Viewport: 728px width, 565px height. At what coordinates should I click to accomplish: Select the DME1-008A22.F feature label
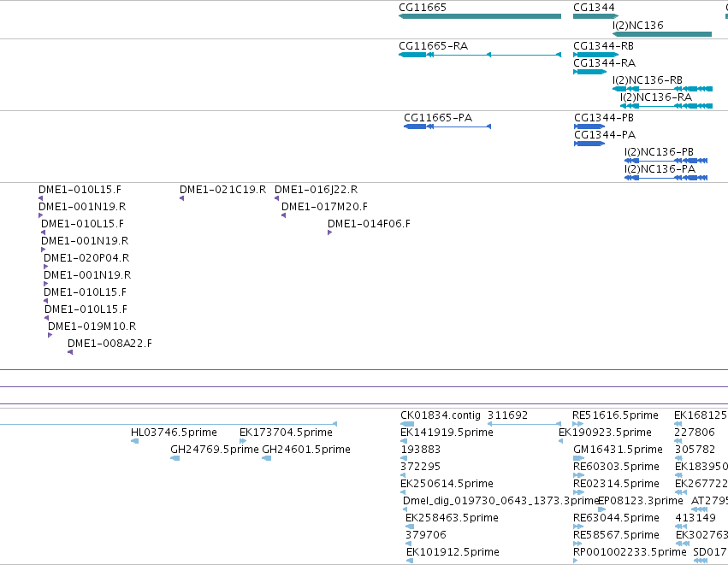(109, 344)
